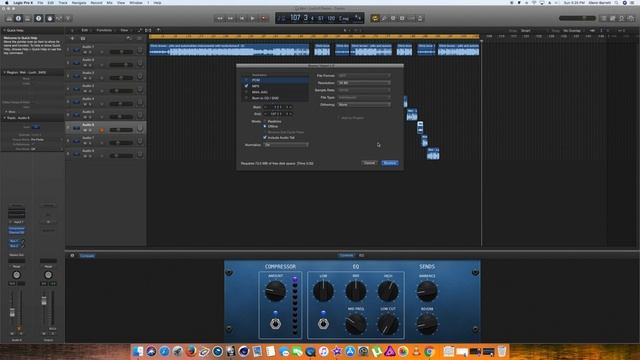Open Smart Controls inspector info button
This screenshot has height=360, width=640.
[72, 256]
